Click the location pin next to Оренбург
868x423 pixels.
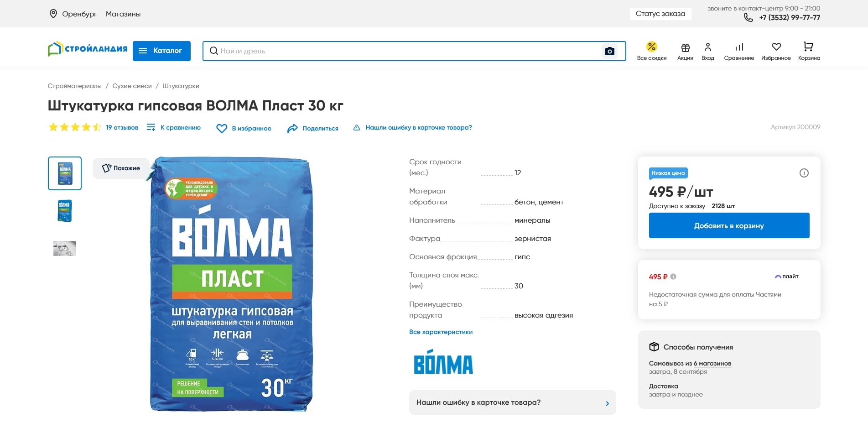(53, 14)
